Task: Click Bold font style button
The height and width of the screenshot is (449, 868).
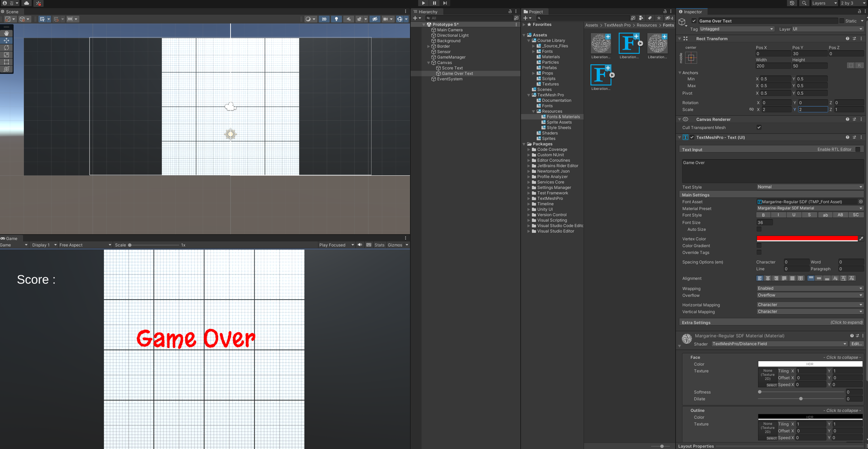Action: point(763,215)
